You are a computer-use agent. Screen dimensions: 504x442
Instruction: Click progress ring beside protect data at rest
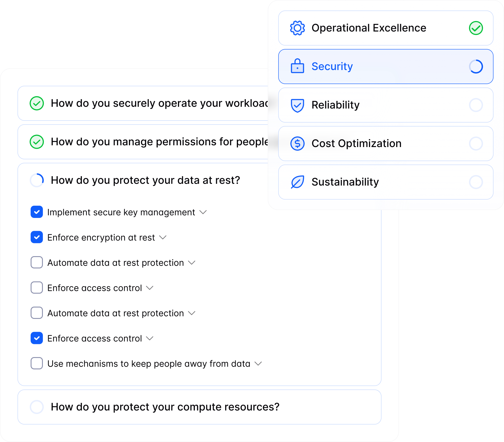pyautogui.click(x=37, y=180)
